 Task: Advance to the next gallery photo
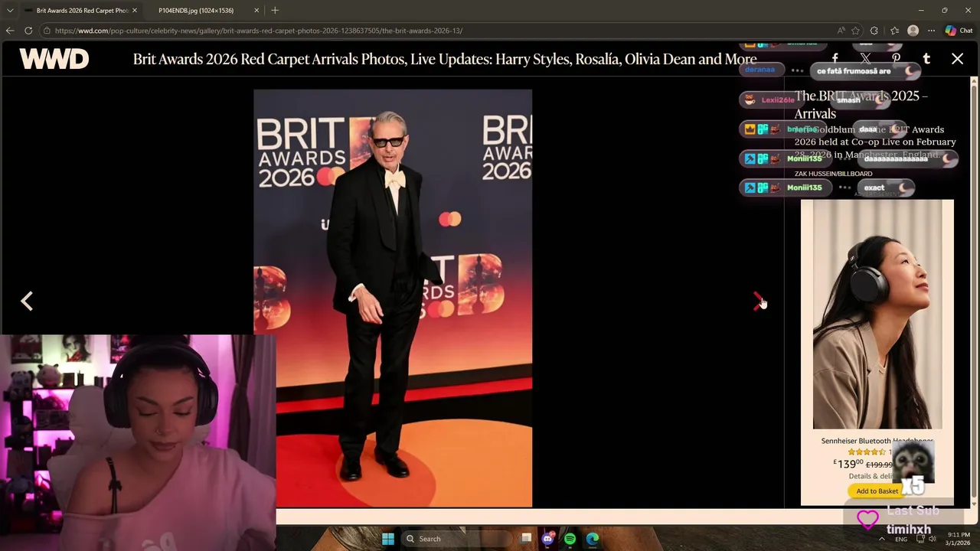[x=757, y=302]
